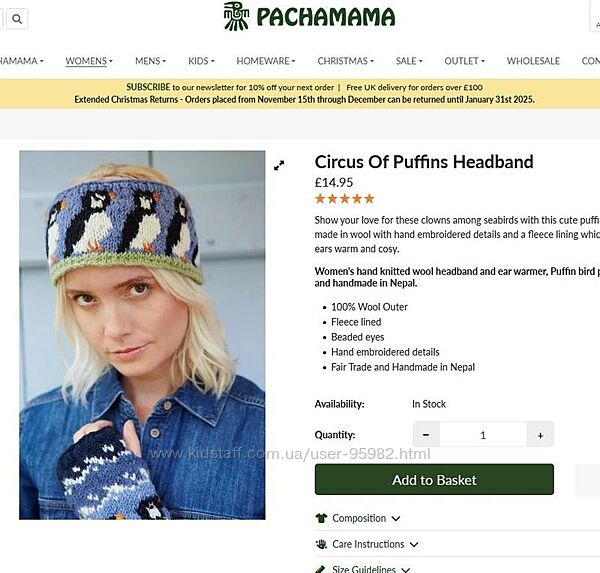
Task: Open the Christmas menu
Action: pos(345,61)
